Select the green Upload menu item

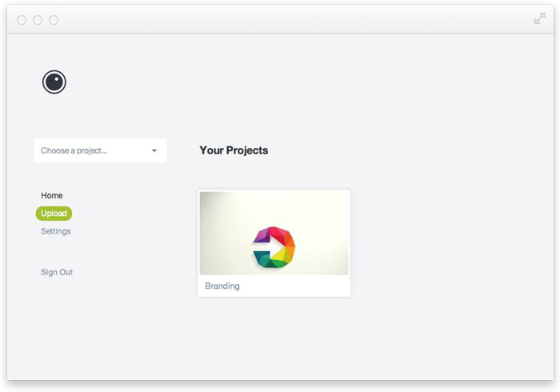54,214
